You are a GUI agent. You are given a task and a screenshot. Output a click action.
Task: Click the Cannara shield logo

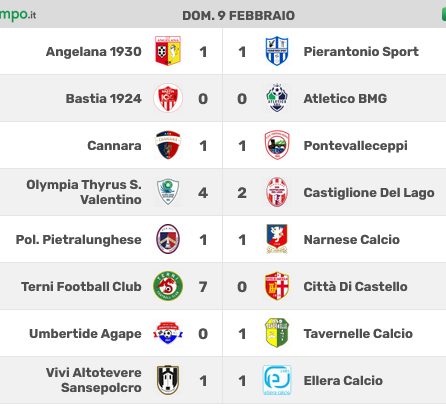point(168,145)
